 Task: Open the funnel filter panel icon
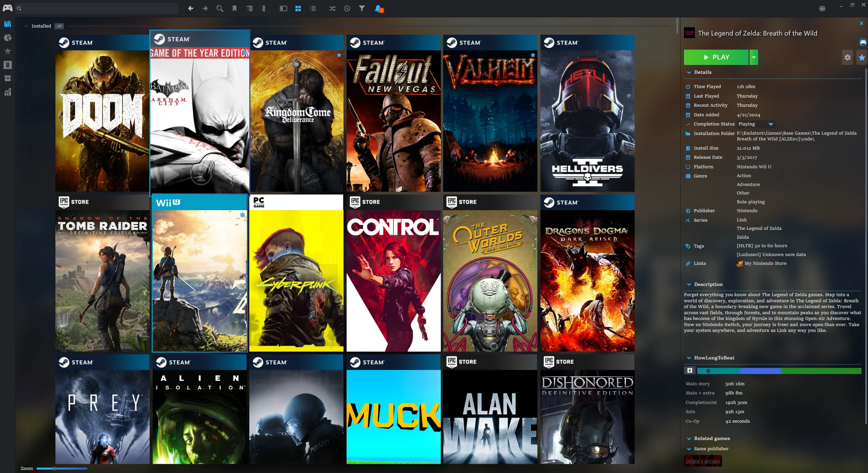362,9
